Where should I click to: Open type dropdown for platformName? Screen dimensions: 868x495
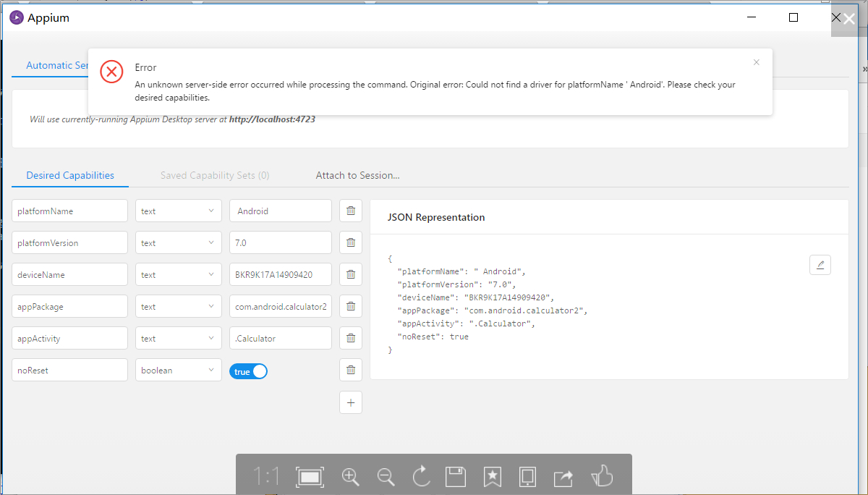click(x=178, y=211)
